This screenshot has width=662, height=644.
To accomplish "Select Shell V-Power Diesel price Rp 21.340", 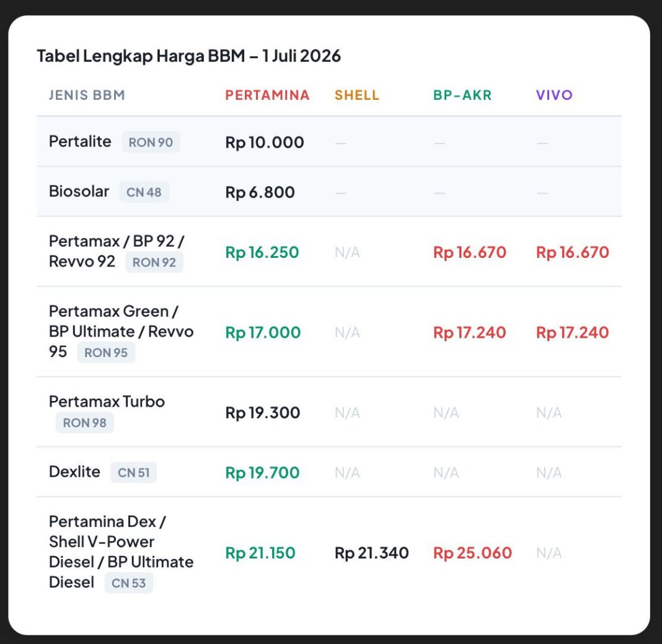I will [371, 554].
